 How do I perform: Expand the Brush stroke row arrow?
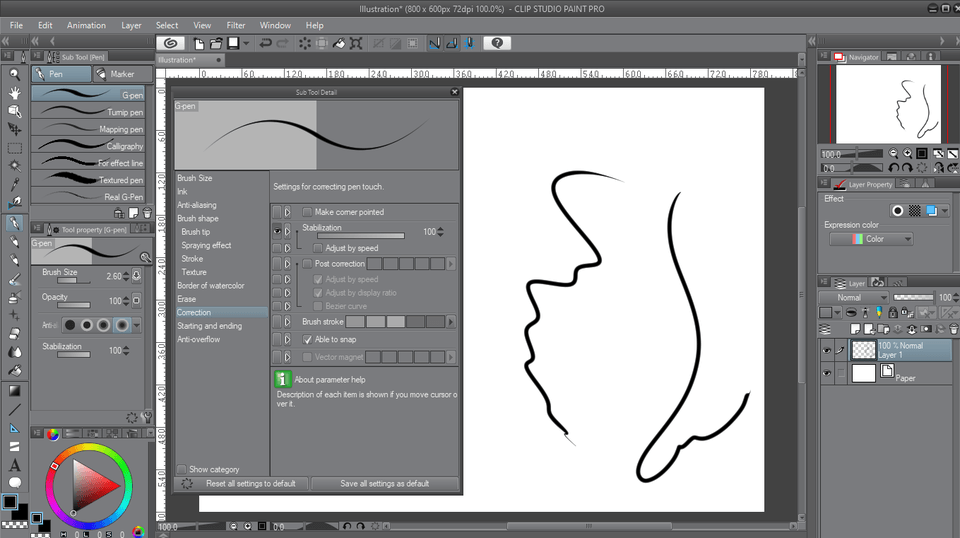287,322
